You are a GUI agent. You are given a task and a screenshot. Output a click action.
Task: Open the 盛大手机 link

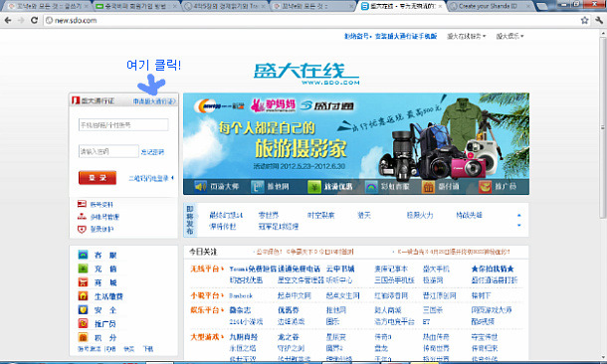436,269
